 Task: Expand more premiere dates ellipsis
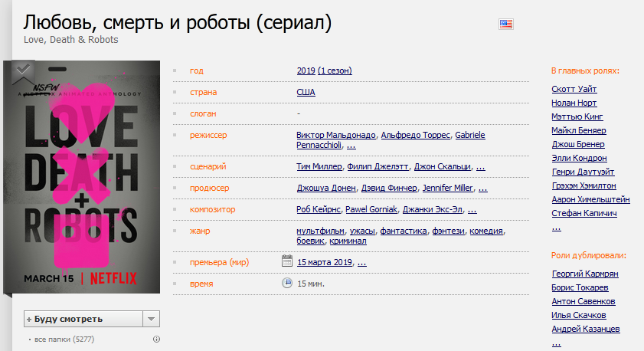pyautogui.click(x=362, y=262)
